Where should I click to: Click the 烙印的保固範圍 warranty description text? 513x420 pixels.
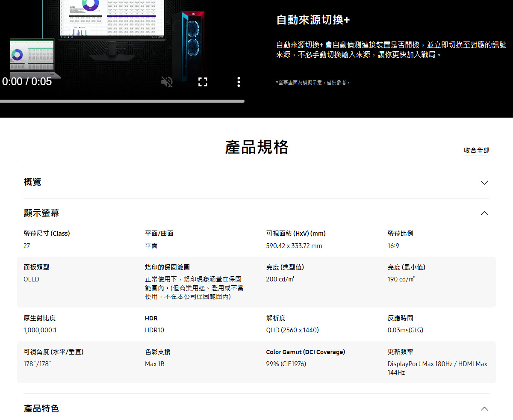194,288
